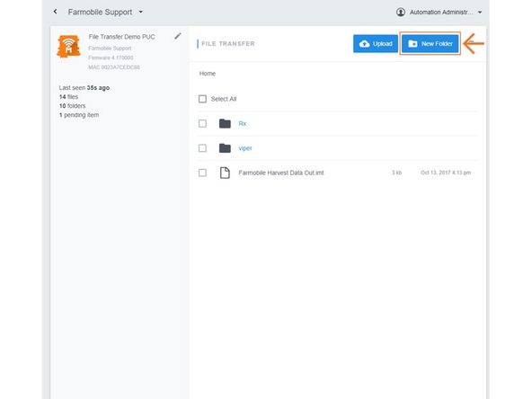
Task: Click the viper folder icon
Action: point(225,148)
